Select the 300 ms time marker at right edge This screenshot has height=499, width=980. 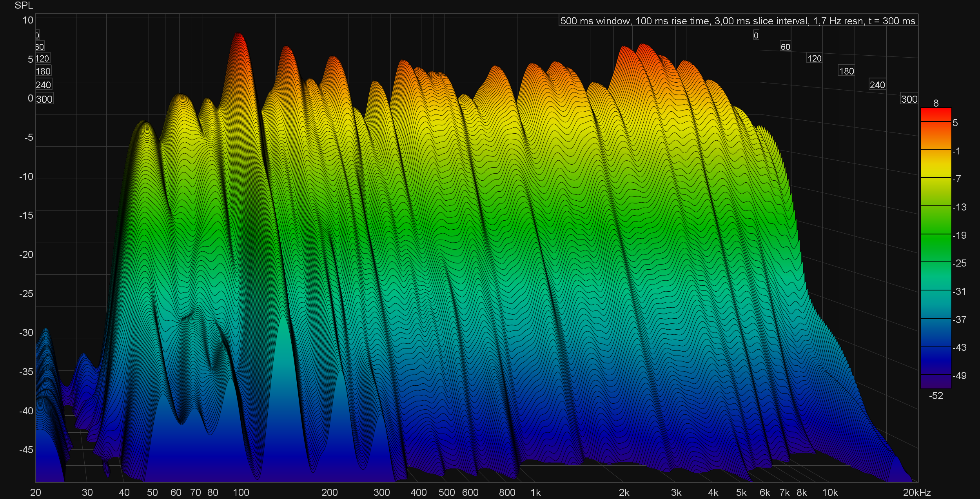point(909,99)
